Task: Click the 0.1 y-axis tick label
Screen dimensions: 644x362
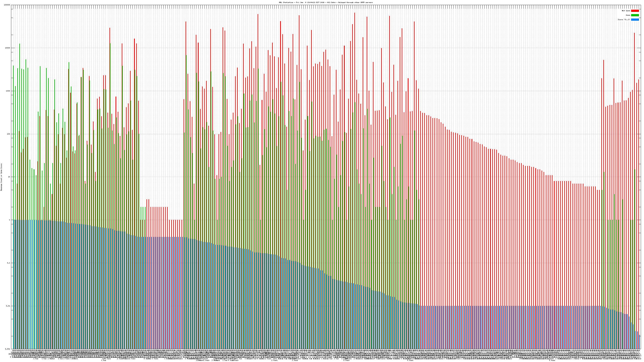Action: pyautogui.click(x=9, y=263)
